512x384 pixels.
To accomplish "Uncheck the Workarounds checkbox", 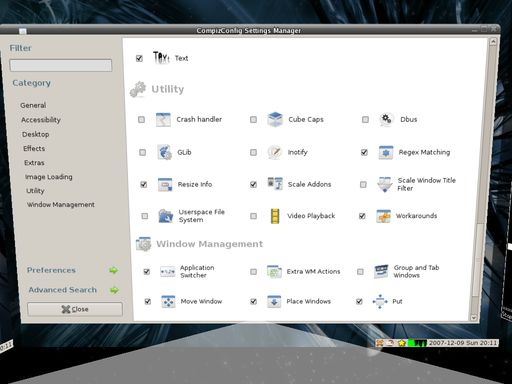I will pyautogui.click(x=362, y=216).
